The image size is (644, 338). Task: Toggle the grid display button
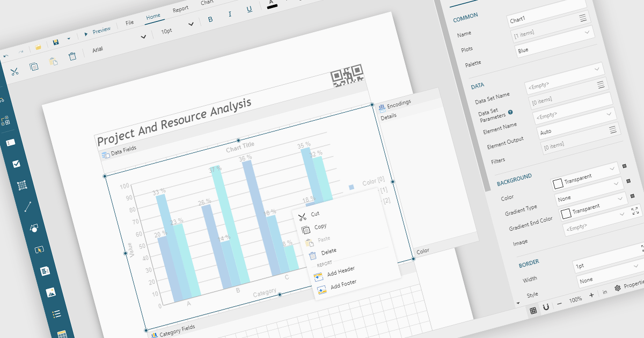coord(533,310)
